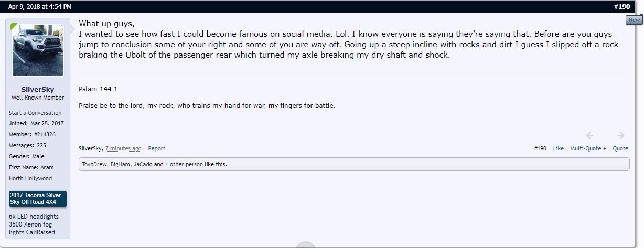Viewport: 644px width, 248px height.
Task: Like post #190
Action: click(559, 148)
